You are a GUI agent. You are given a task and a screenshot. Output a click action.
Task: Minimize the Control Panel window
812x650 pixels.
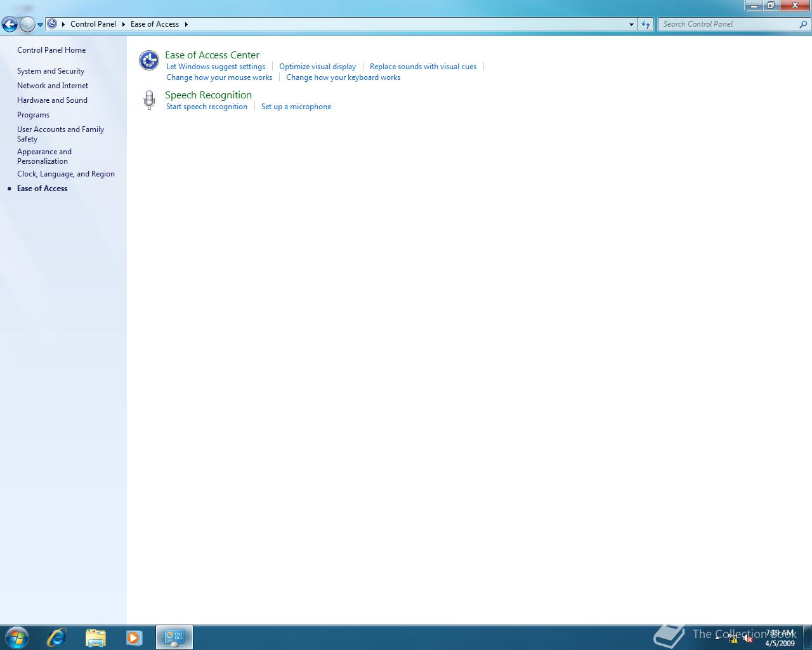[754, 5]
